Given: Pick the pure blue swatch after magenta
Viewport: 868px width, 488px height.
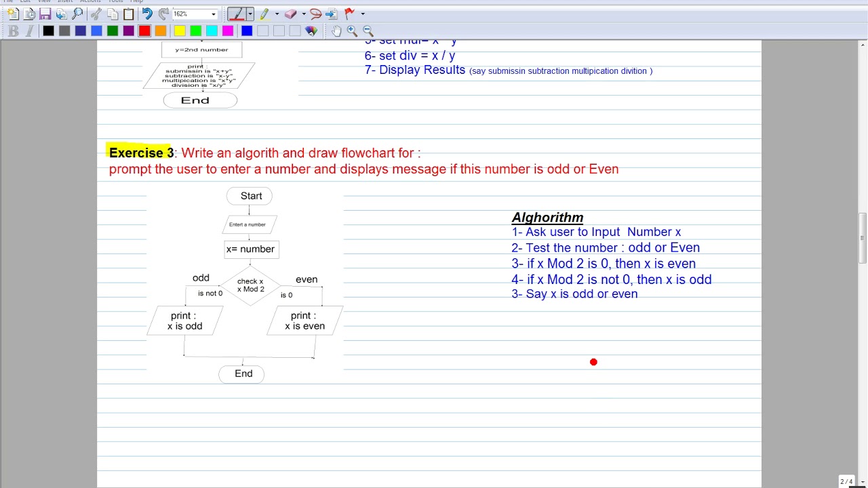Looking at the screenshot, I should coord(247,30).
